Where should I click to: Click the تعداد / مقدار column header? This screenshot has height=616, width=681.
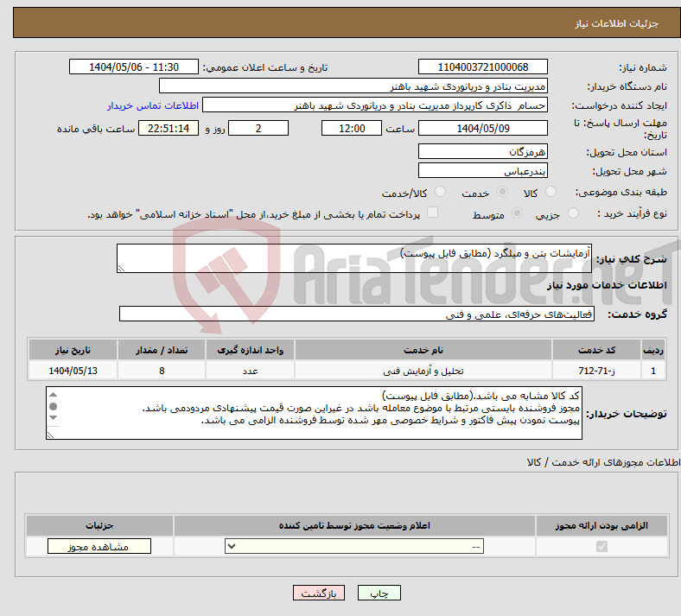[x=162, y=350]
